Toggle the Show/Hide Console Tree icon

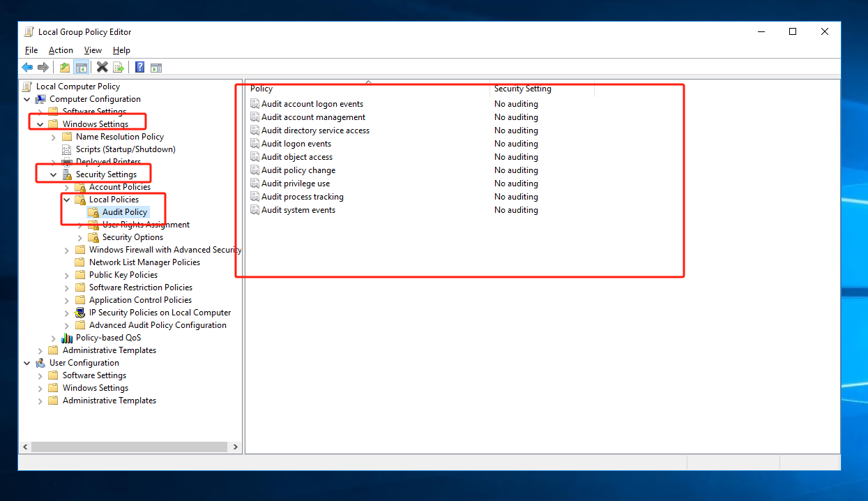pos(82,68)
